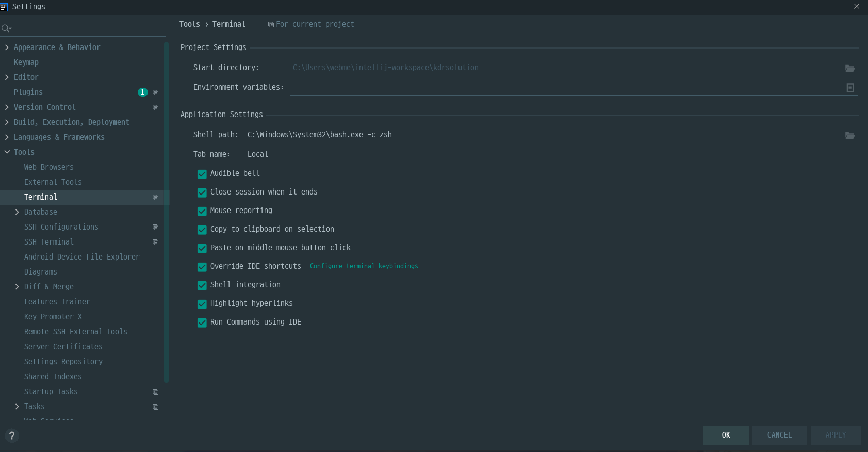Select SSH Terminal settings

49,242
